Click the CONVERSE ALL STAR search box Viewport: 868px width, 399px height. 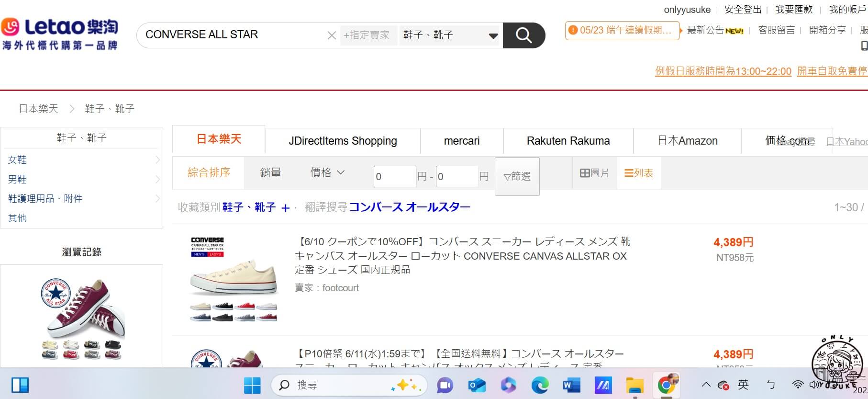(x=234, y=35)
